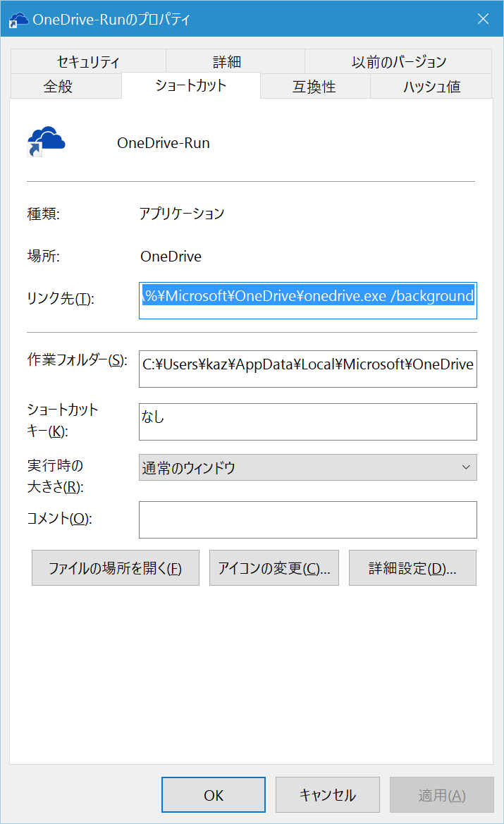Open the 以前のバージョン tab
Screen dimensions: 504x824
tap(398, 62)
